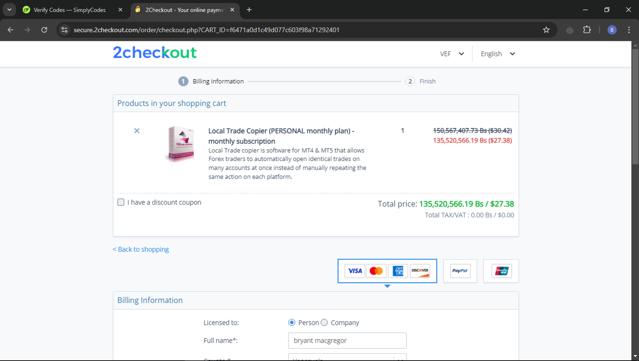Select Mastercard payment icon
Viewport: 639px width, 361px height.
coord(376,271)
